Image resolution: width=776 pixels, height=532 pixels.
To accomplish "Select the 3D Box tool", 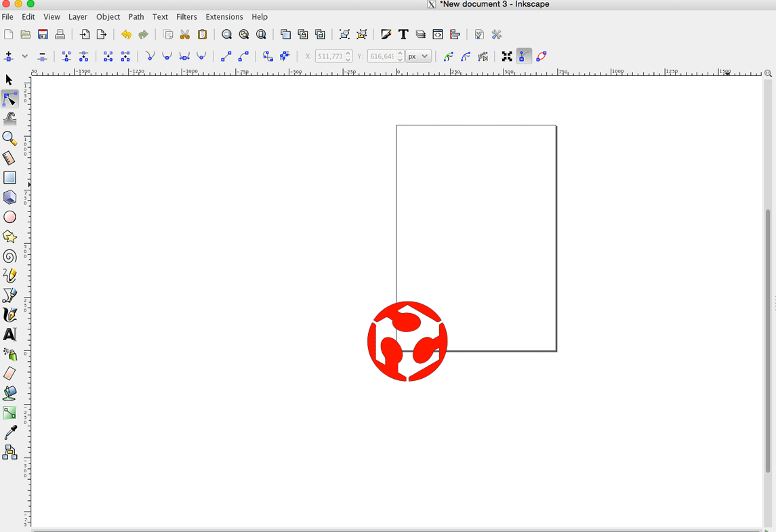I will coord(9,197).
